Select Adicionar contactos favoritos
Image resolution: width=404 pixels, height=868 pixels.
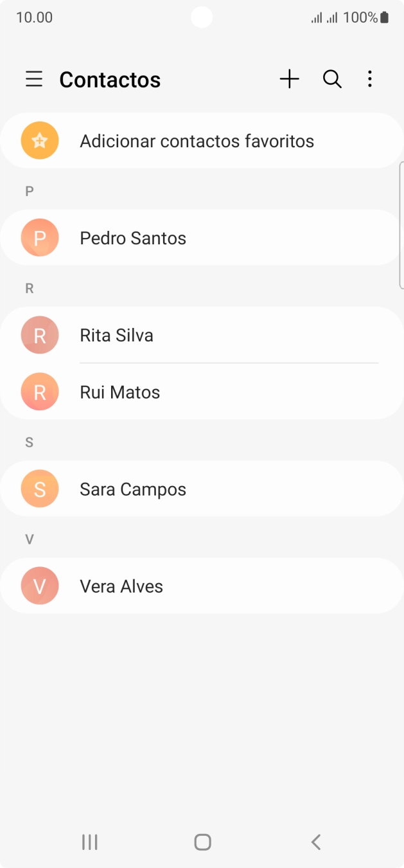click(x=197, y=140)
